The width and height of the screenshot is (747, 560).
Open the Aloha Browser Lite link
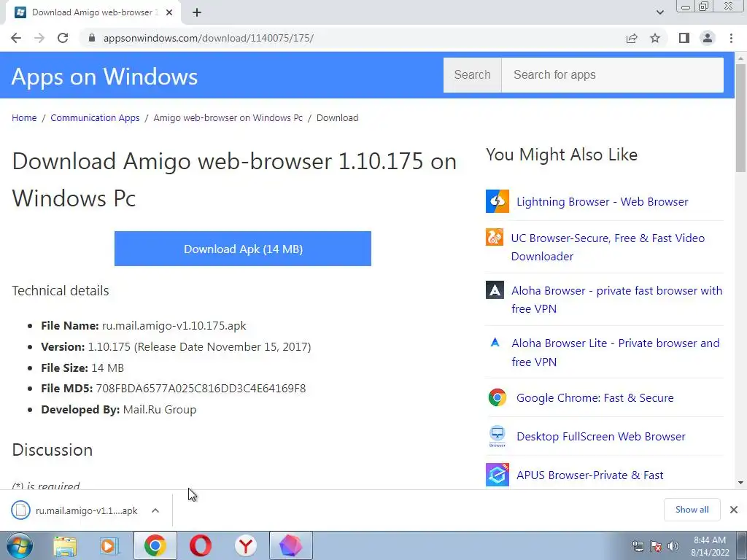coord(615,352)
